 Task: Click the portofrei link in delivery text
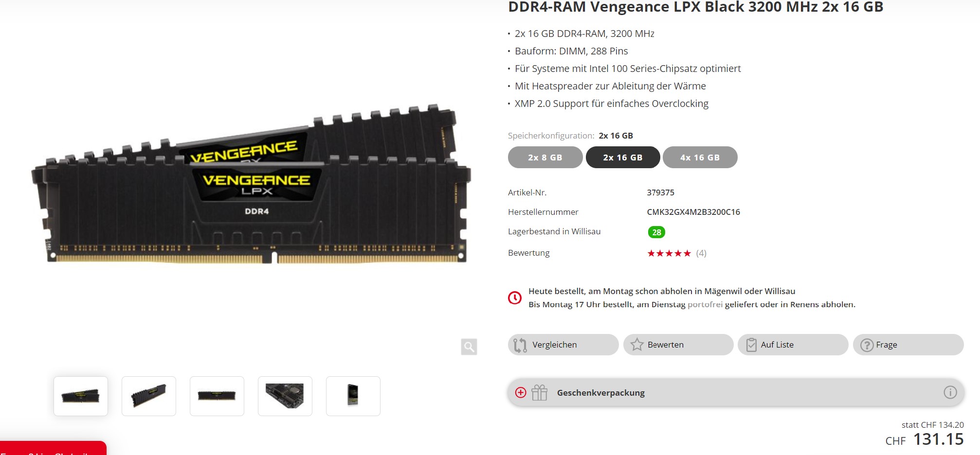pyautogui.click(x=705, y=304)
